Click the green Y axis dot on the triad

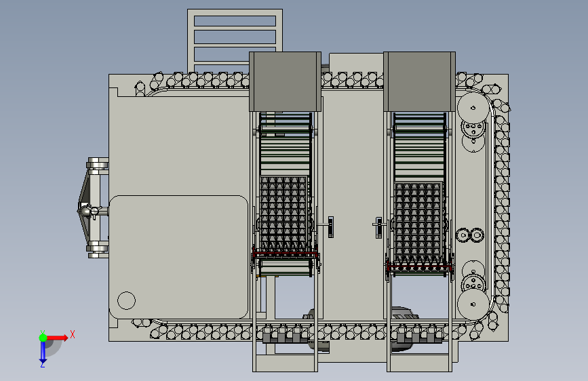pos(43,338)
